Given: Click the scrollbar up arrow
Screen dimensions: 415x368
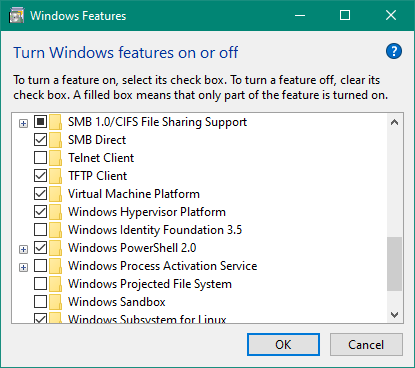Looking at the screenshot, I should (x=395, y=122).
